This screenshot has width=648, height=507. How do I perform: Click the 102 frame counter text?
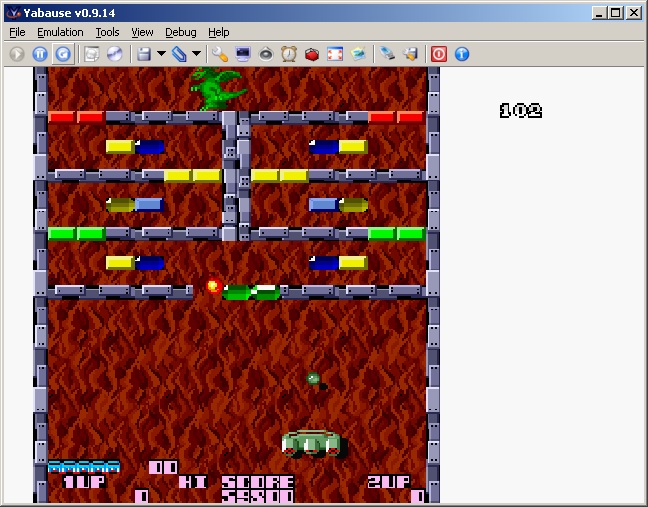(521, 111)
